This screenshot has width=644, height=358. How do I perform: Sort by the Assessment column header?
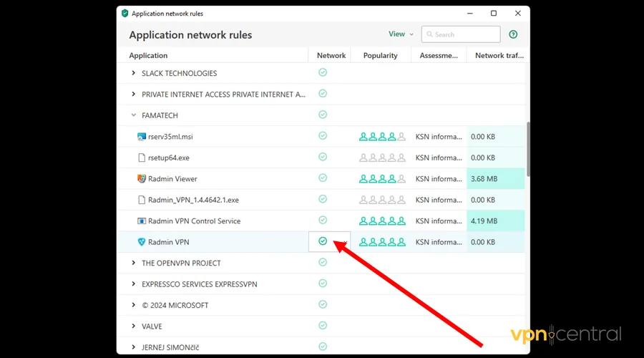(x=439, y=55)
